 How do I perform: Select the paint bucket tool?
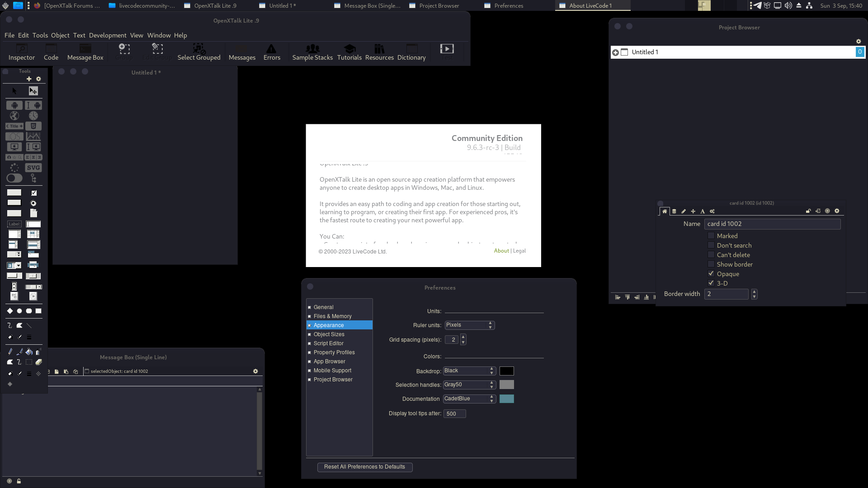29,352
